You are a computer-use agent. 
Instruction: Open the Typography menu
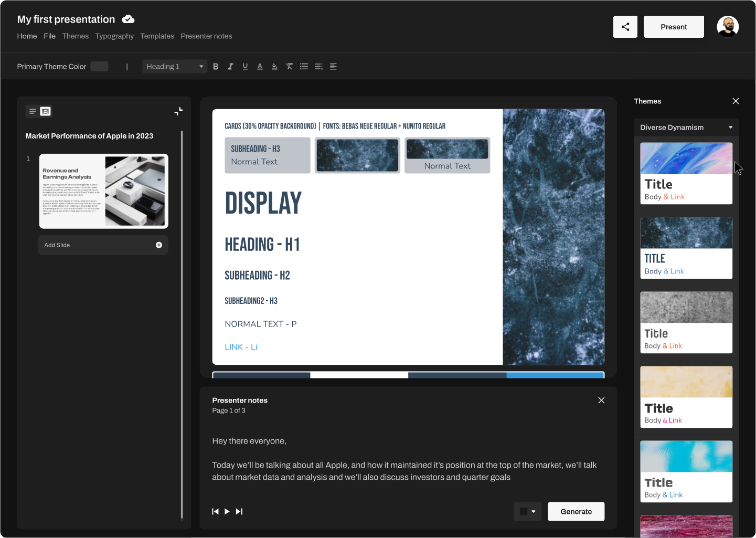(114, 36)
